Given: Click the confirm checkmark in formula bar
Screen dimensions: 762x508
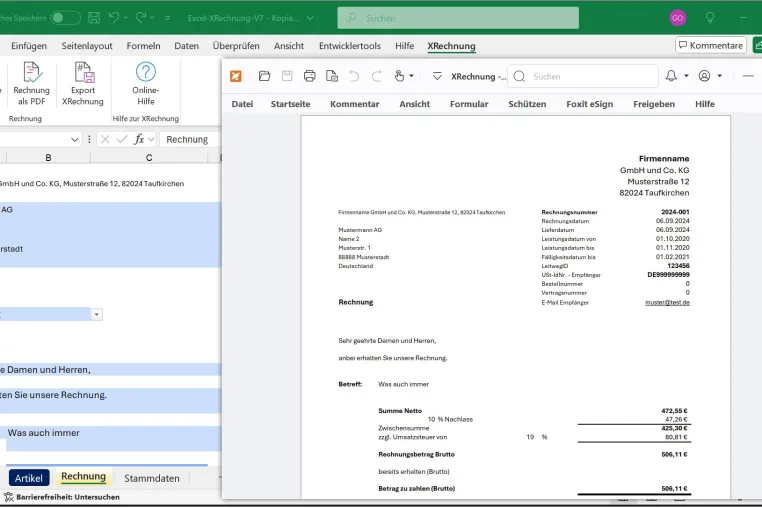Looking at the screenshot, I should tap(122, 140).
